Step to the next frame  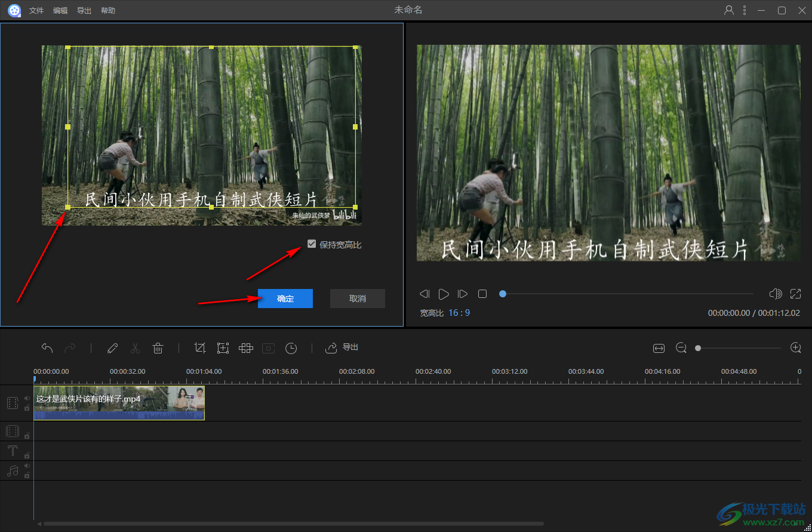pos(463,294)
